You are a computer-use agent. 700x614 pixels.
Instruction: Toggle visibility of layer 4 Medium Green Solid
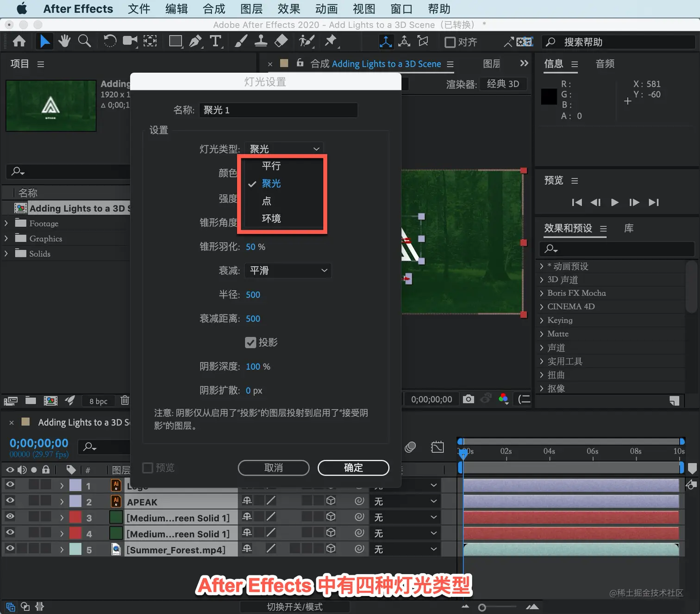coord(10,533)
